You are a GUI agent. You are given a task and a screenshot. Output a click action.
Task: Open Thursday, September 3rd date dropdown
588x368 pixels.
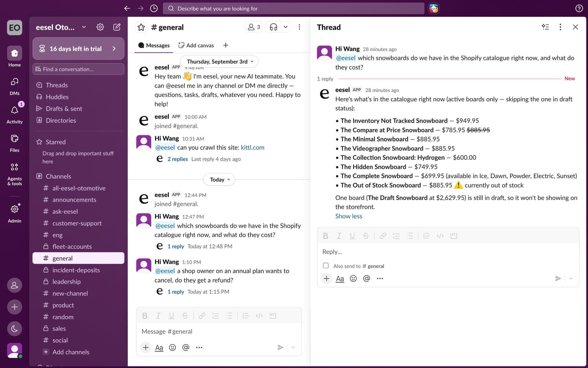pos(219,61)
